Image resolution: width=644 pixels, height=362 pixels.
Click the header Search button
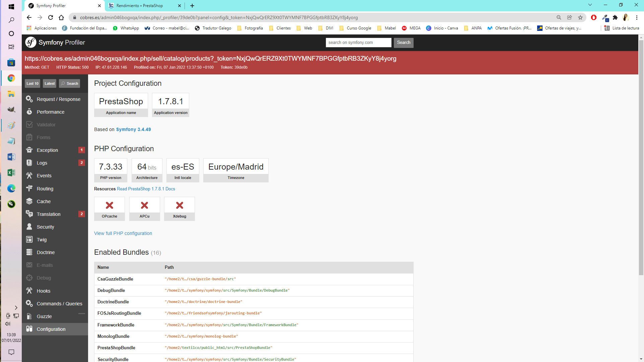pos(404,43)
